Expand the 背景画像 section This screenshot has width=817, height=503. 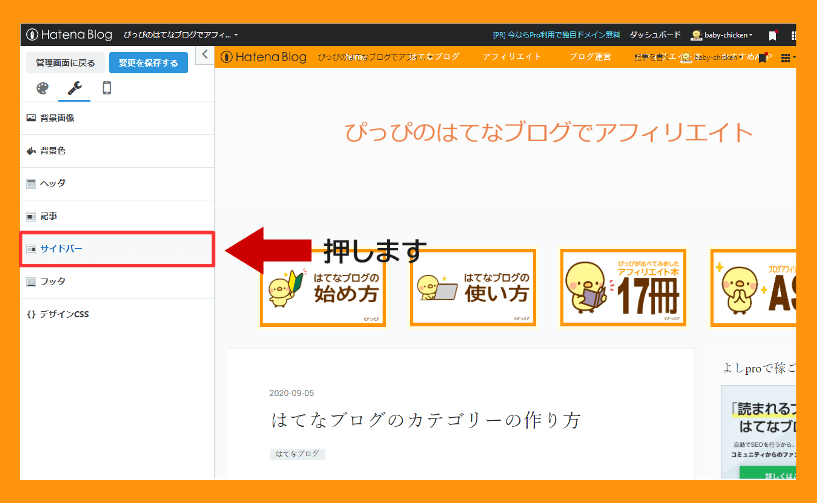click(x=117, y=118)
